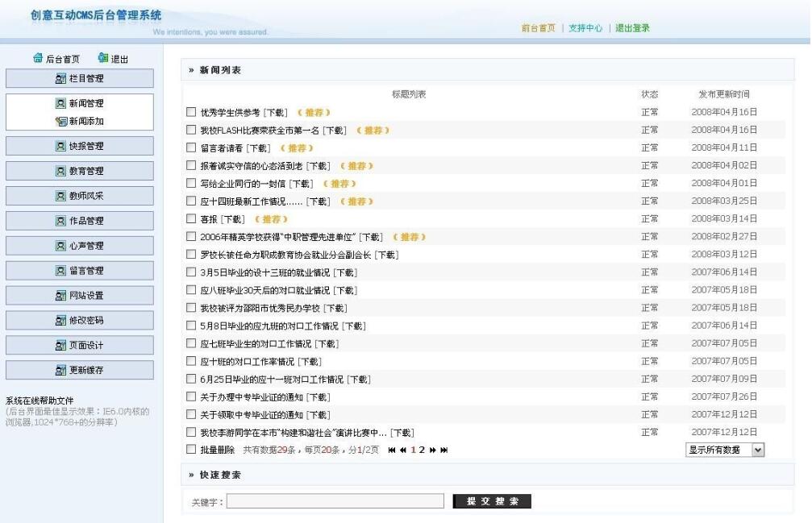Click status 正常 for 喜报 row

[x=649, y=219]
